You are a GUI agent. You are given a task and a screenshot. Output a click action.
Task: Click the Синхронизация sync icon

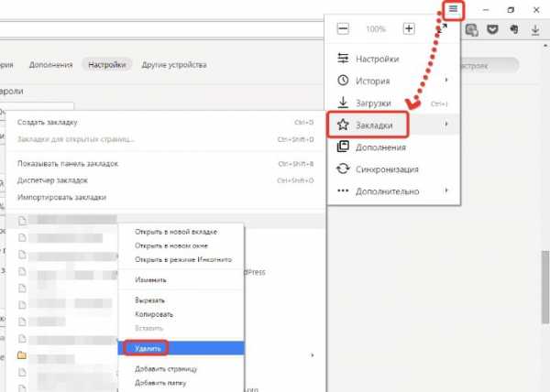344,169
